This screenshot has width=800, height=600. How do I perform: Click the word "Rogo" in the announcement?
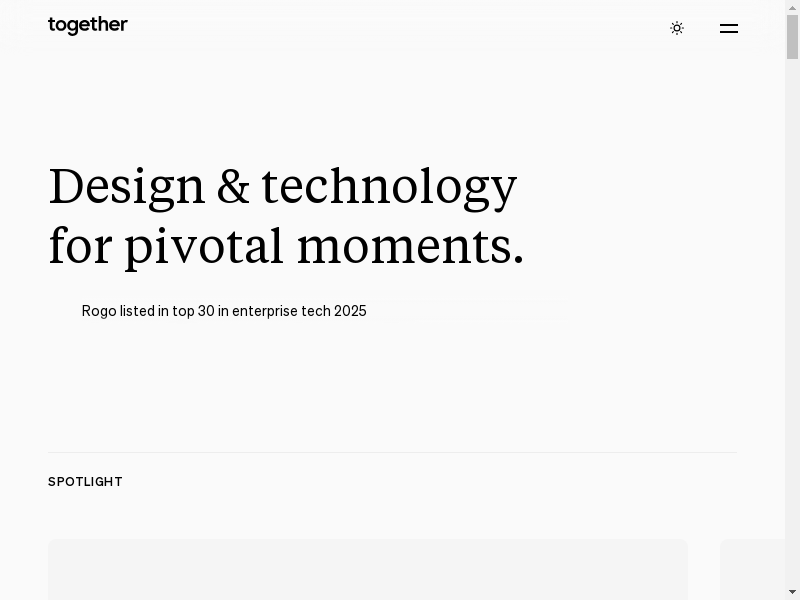coord(99,311)
